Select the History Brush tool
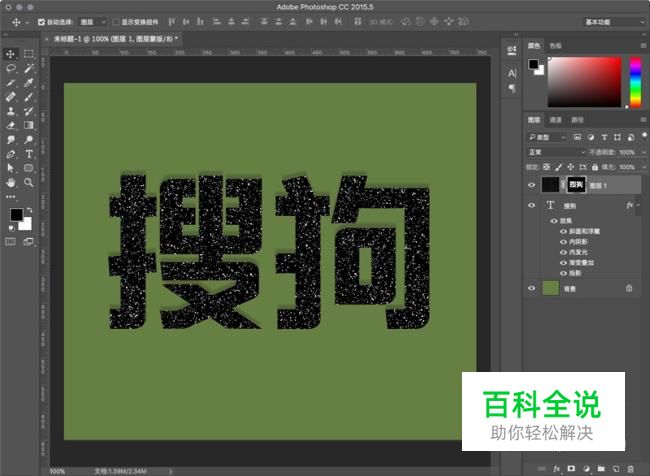Viewport: 650px width, 476px height. (x=29, y=111)
